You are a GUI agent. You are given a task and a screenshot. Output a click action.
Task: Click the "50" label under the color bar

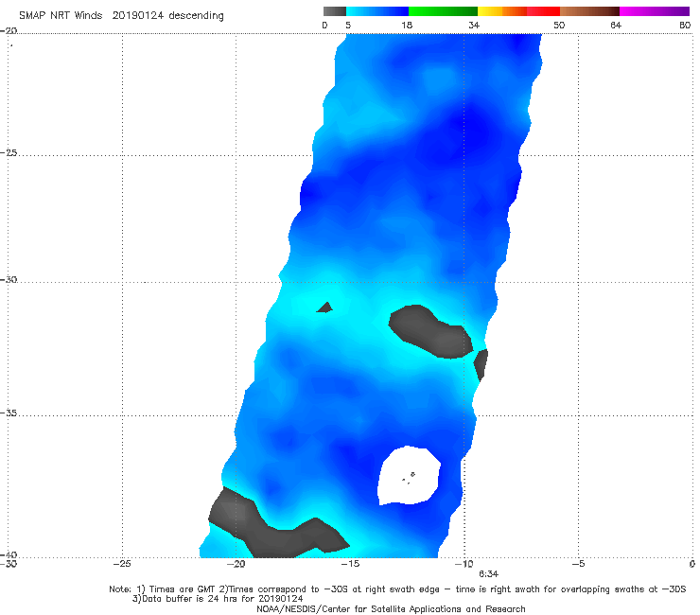(x=559, y=26)
